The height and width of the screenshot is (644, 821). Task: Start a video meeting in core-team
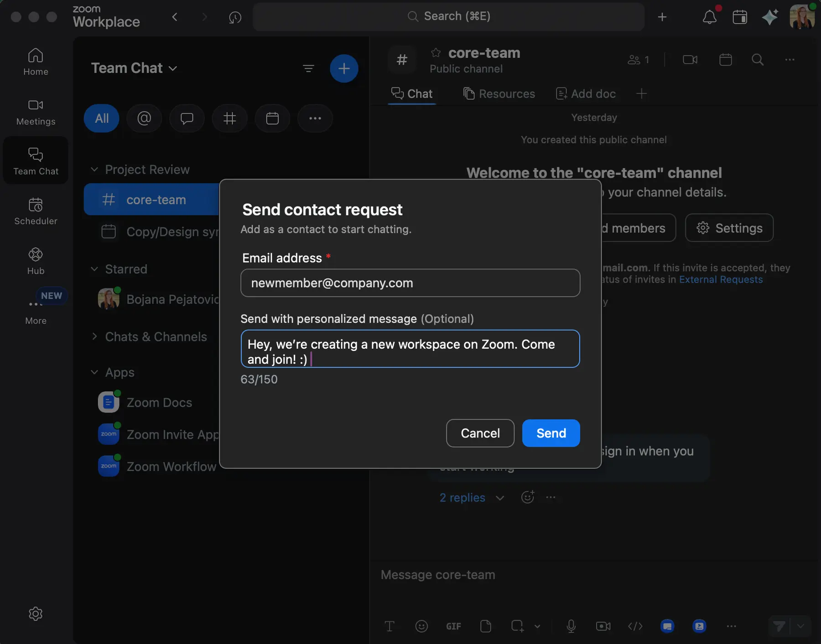tap(690, 60)
